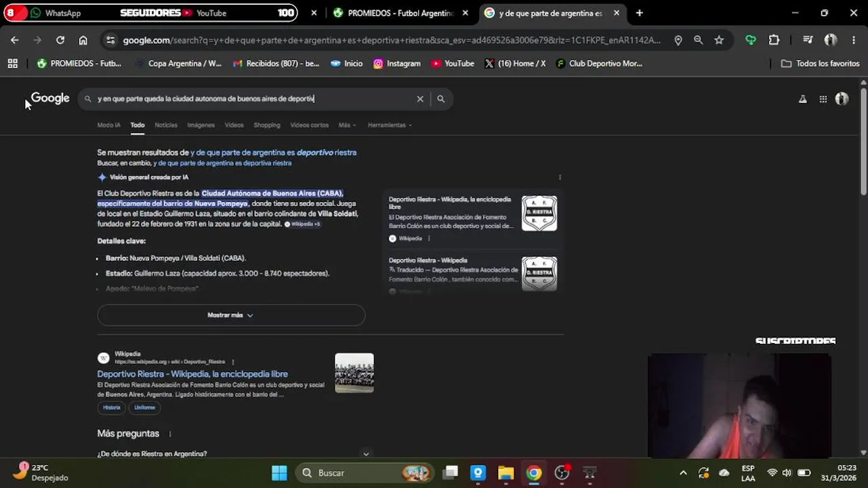The height and width of the screenshot is (488, 868).
Task: Select the Modo IA search tab
Action: 108,125
